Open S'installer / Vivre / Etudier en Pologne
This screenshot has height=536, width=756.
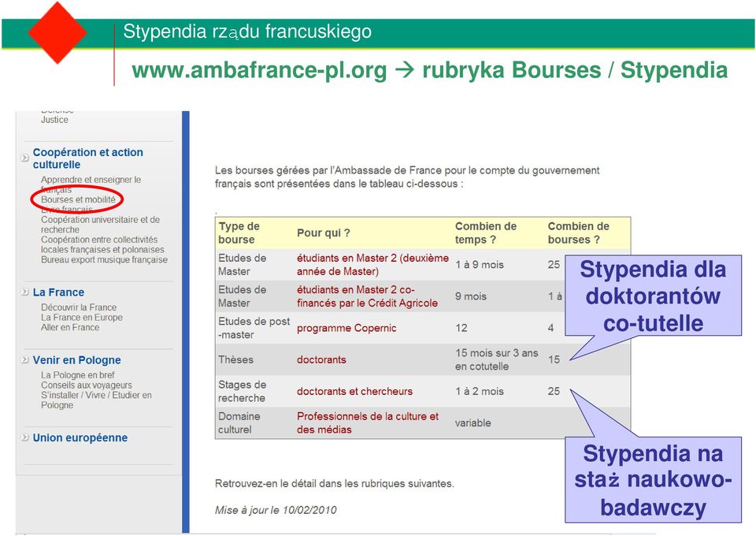pyautogui.click(x=96, y=400)
